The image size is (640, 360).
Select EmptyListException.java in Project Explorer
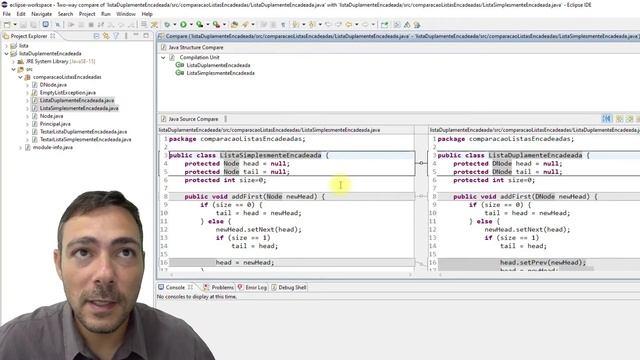click(x=68, y=93)
